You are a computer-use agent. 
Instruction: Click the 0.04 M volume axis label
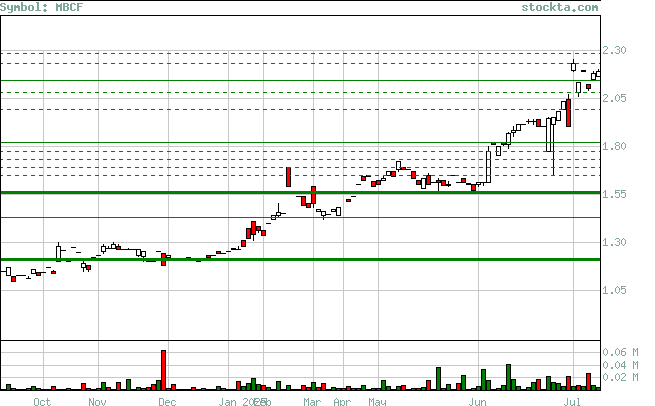tap(620, 365)
